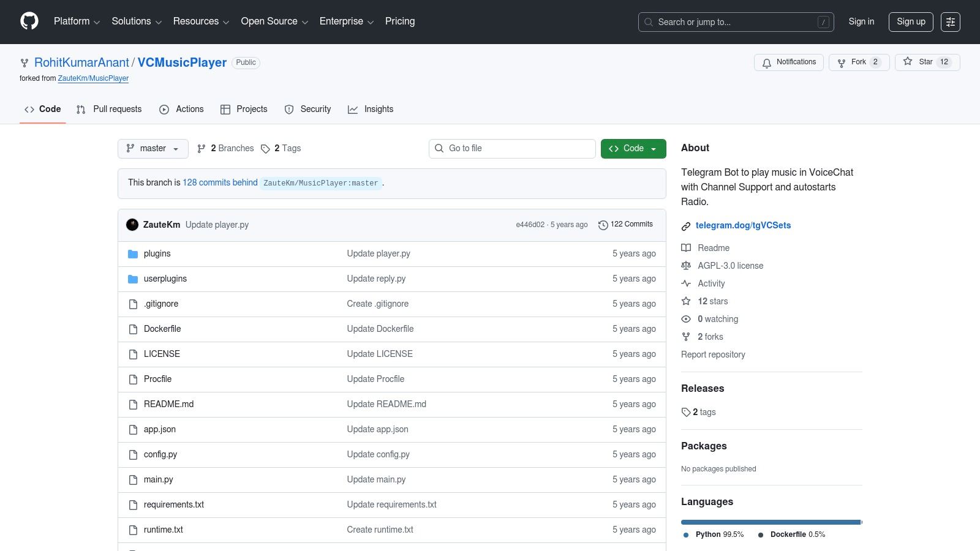Open the RohitKumarAnant owner link
980x551 pixels.
81,62
